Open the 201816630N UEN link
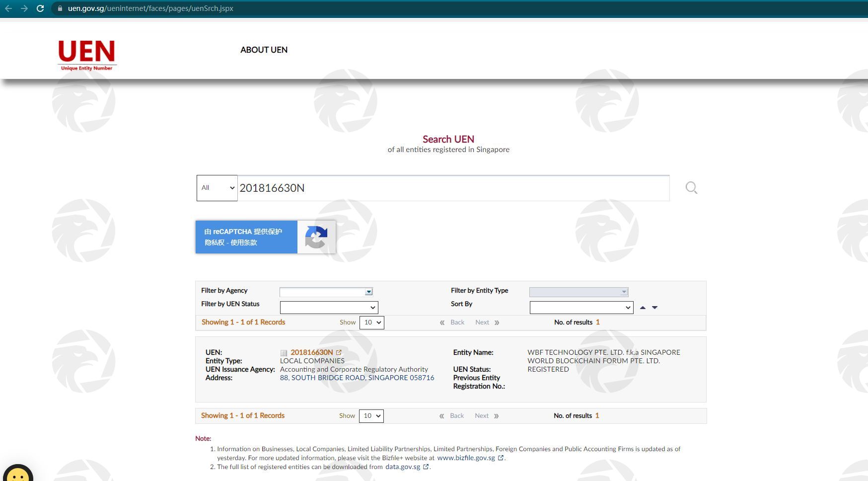The height and width of the screenshot is (481, 868). pyautogui.click(x=312, y=352)
